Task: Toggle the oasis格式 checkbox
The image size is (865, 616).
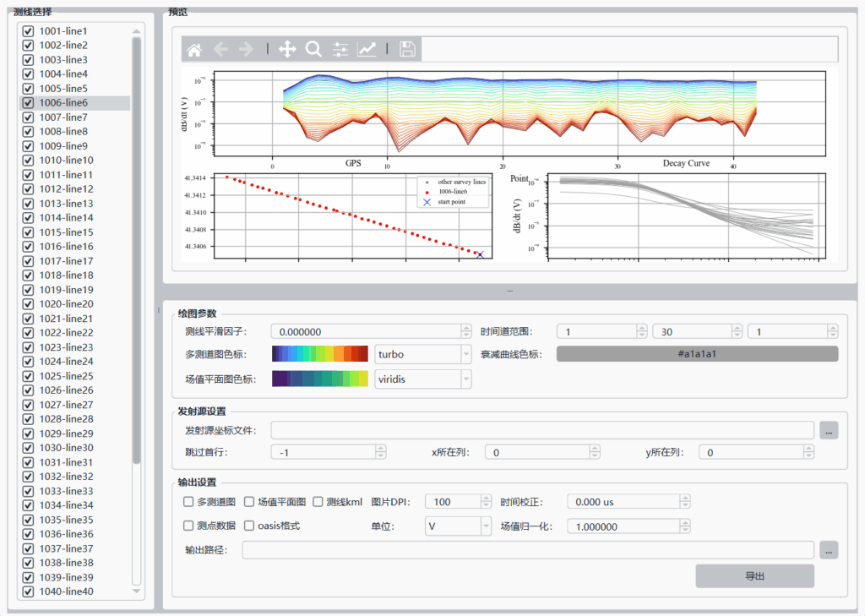Action: 249,526
